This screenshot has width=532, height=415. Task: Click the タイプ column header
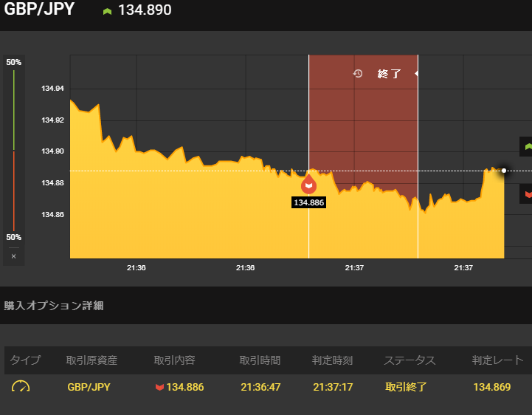tap(25, 360)
